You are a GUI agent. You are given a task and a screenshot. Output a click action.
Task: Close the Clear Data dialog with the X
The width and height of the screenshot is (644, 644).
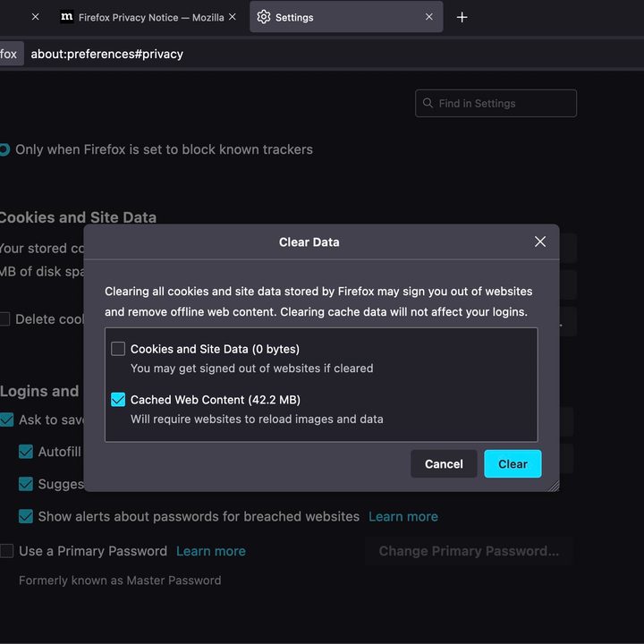pos(540,241)
